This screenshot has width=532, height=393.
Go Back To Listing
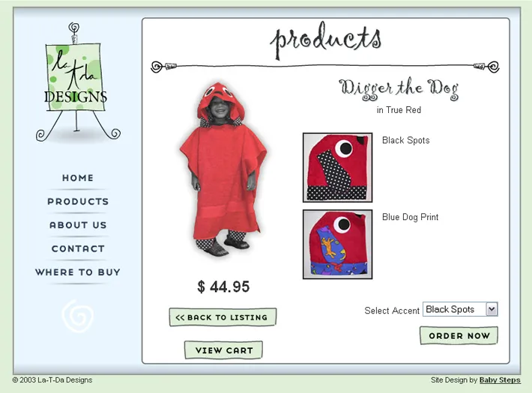pyautogui.click(x=223, y=317)
